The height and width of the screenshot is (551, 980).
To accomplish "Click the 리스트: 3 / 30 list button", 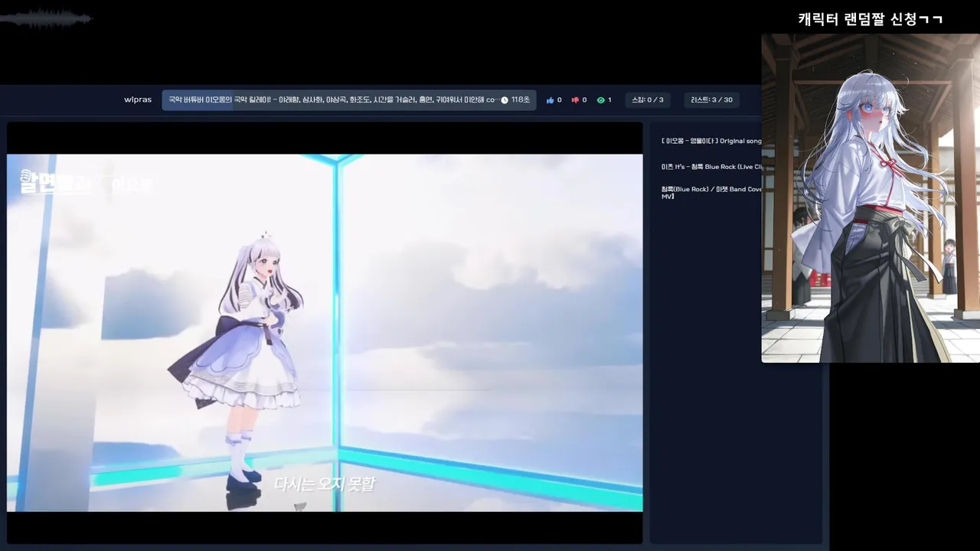I will (x=711, y=100).
